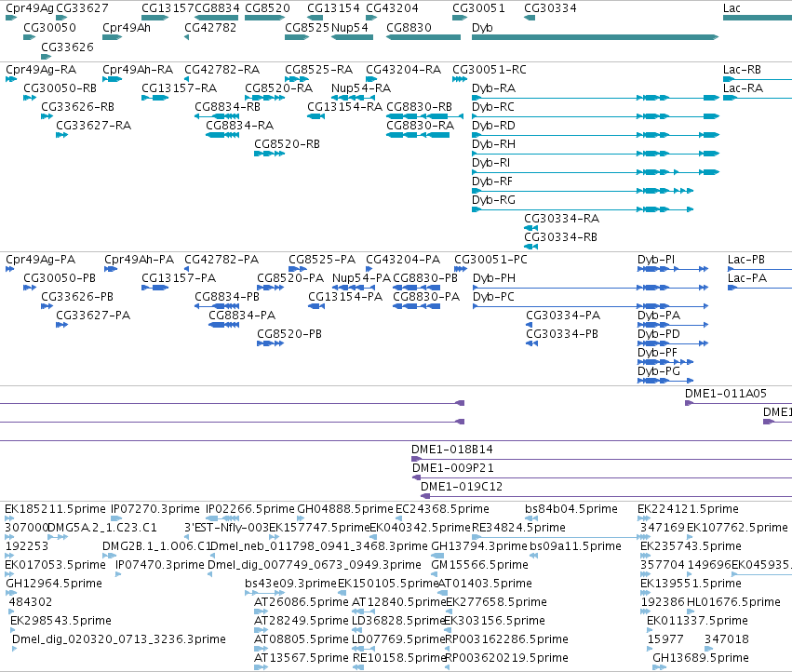
Task: Click the "Nup54-PA" protein label
Action: tap(362, 278)
